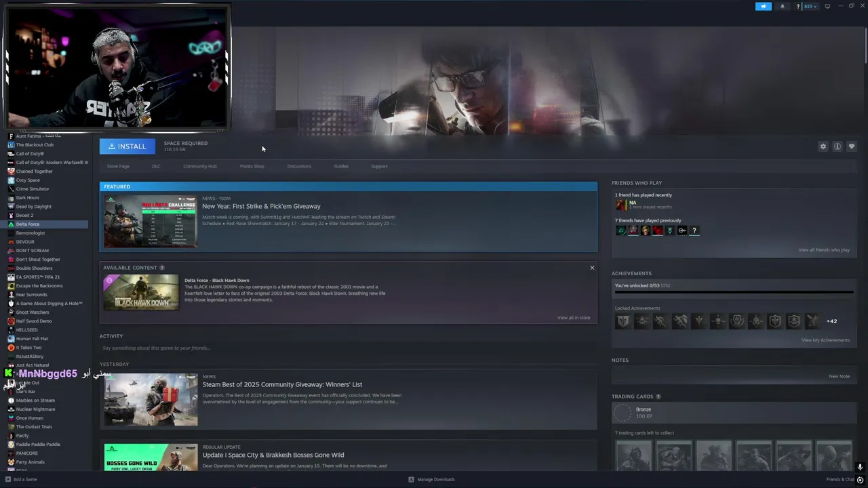Screen dimensions: 868x488
Task: Open the notifications bell
Action: coord(782,6)
